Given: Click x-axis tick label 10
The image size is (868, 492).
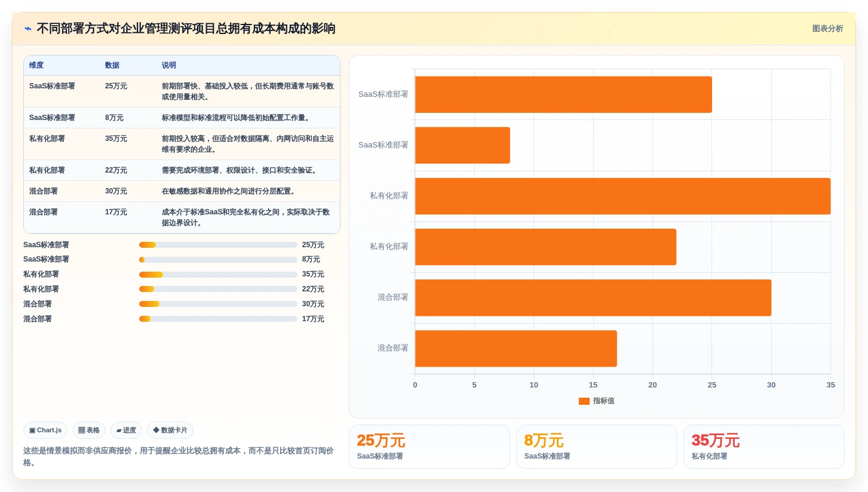Looking at the screenshot, I should pos(533,385).
